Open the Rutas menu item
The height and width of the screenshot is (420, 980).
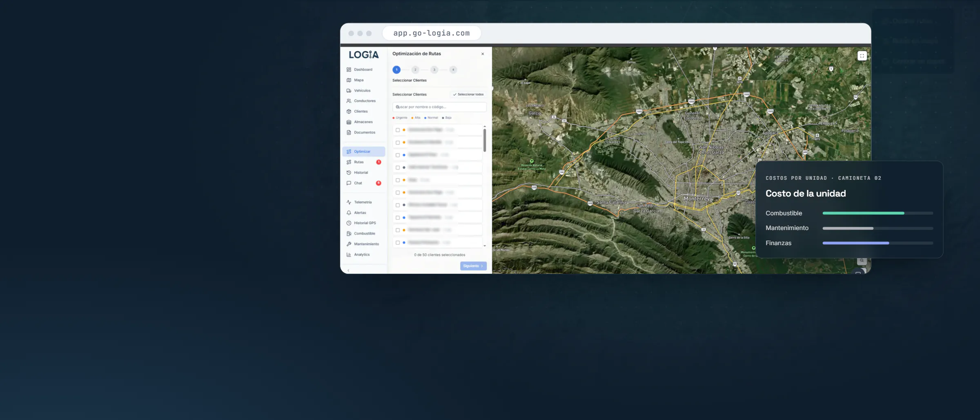pos(363,162)
